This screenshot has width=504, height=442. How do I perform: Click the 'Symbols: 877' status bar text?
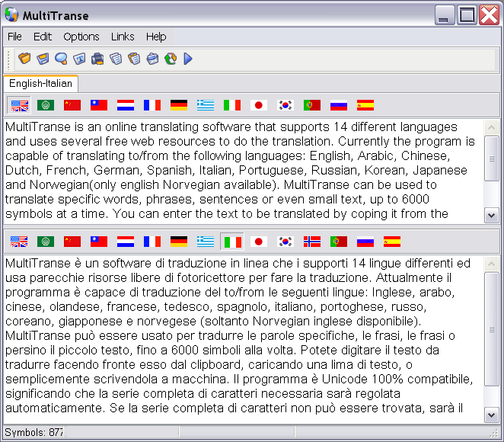coord(34,432)
